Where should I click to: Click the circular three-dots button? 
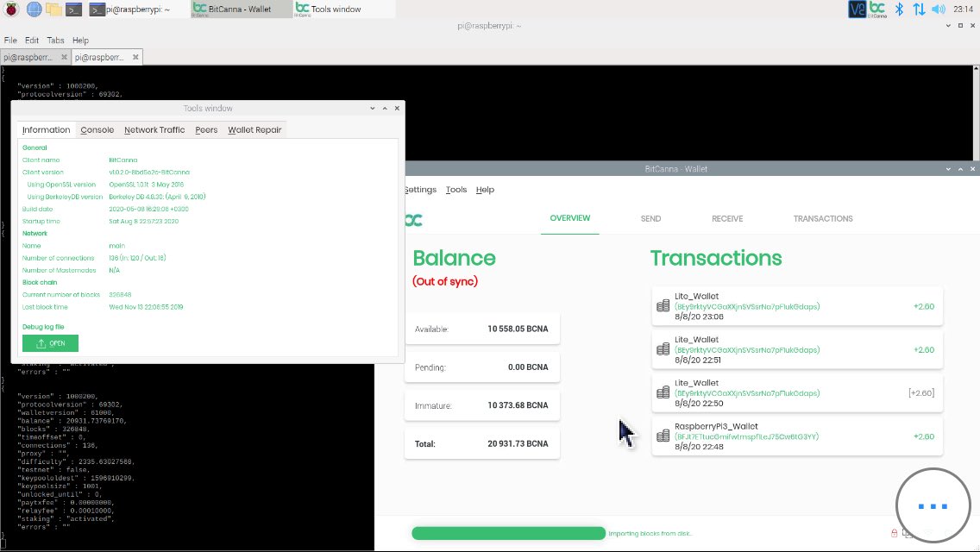pos(933,505)
